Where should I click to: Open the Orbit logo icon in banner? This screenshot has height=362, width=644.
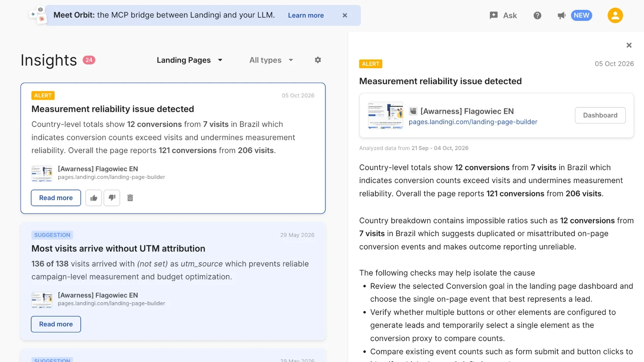[38, 15]
